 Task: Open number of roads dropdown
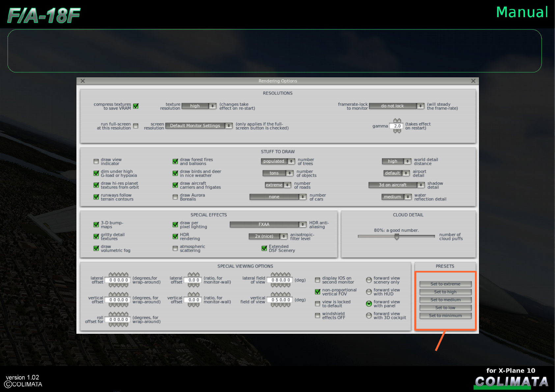click(x=278, y=185)
